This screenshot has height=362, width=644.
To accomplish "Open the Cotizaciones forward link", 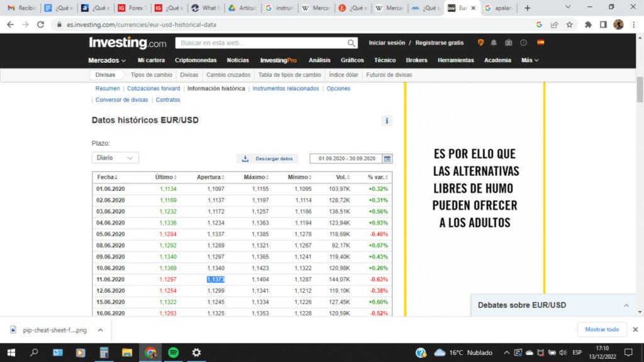I will coord(153,88).
